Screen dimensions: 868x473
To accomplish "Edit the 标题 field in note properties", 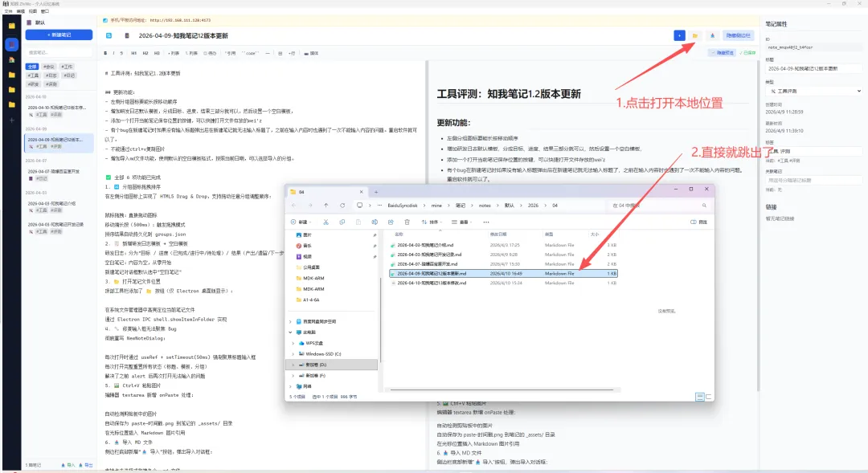I will tap(813, 68).
